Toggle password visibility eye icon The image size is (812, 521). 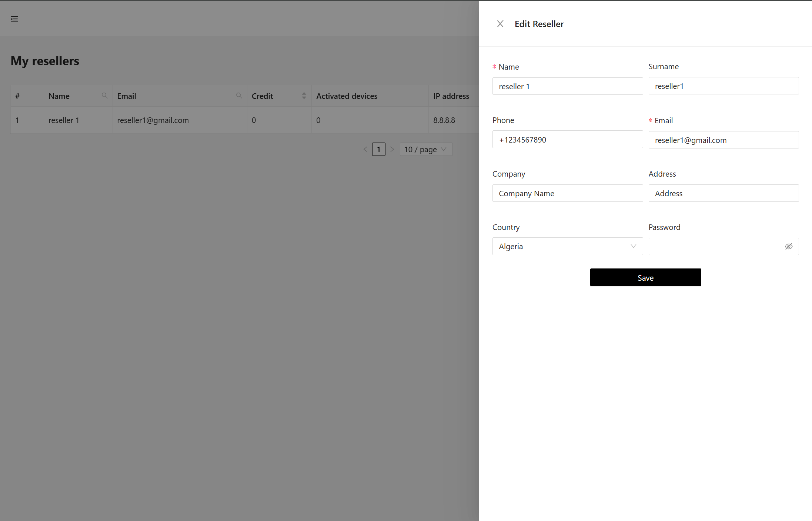point(789,247)
